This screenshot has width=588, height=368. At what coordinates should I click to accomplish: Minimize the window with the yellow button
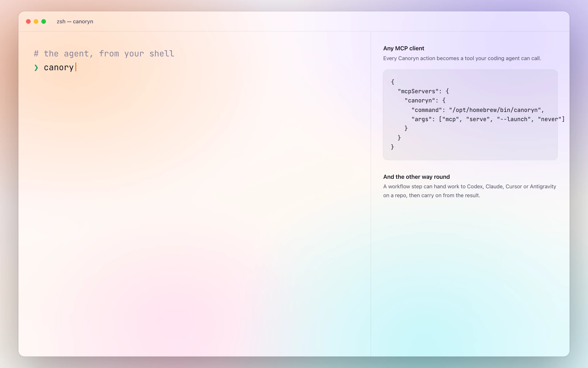click(36, 21)
